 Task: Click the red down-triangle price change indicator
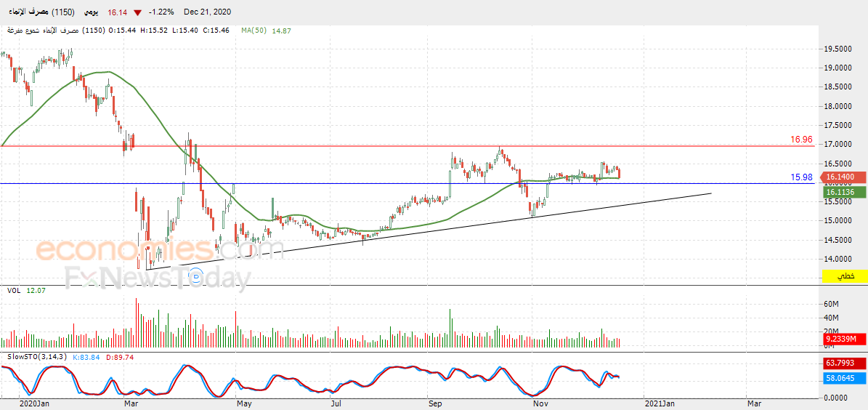click(x=137, y=12)
